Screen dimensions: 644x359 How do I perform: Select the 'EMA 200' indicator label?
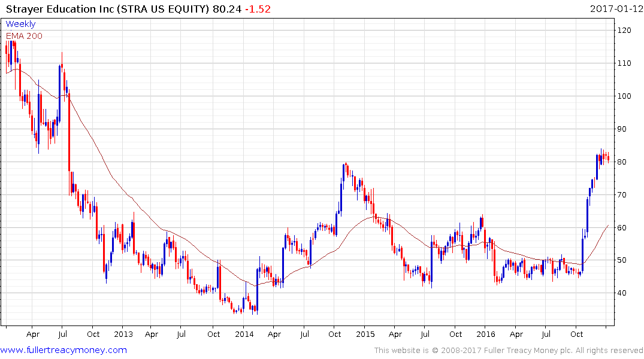(x=24, y=36)
